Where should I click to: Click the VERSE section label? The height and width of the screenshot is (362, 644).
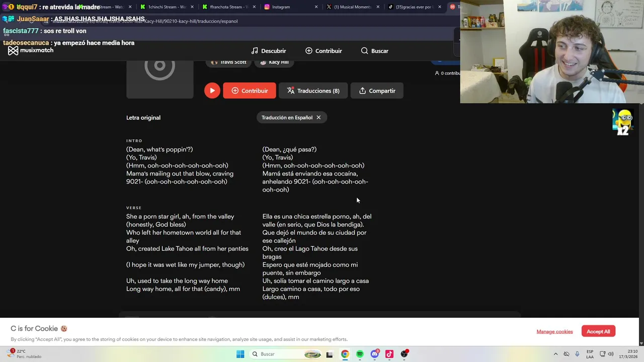click(134, 208)
